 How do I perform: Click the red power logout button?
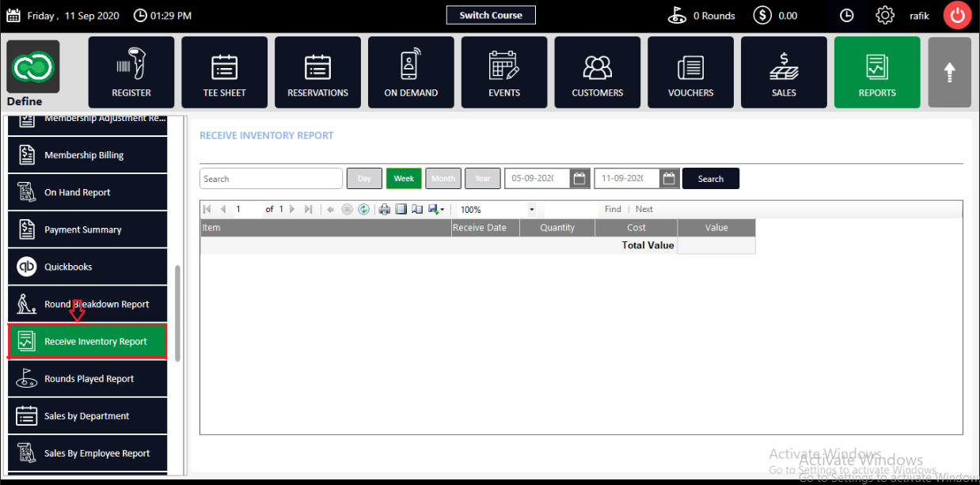[958, 16]
